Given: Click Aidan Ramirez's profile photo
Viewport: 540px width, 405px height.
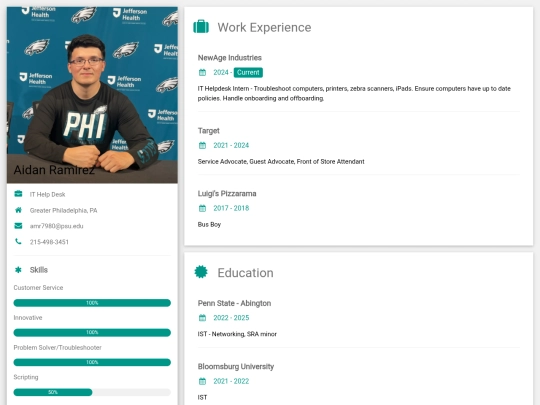Looking at the screenshot, I should (92, 95).
